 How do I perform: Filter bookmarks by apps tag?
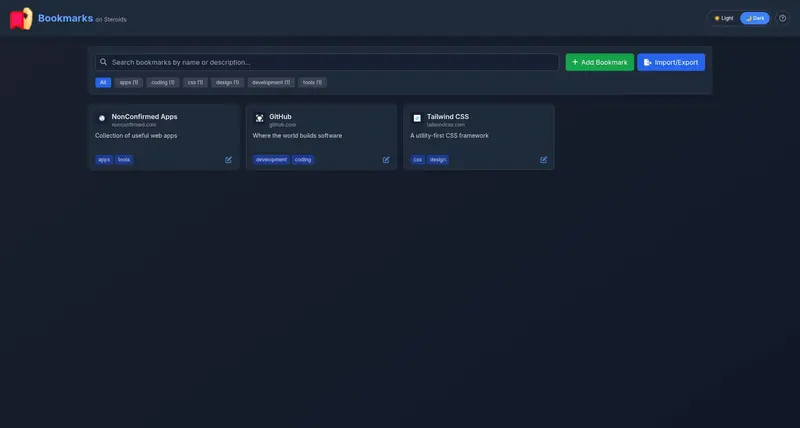129,82
